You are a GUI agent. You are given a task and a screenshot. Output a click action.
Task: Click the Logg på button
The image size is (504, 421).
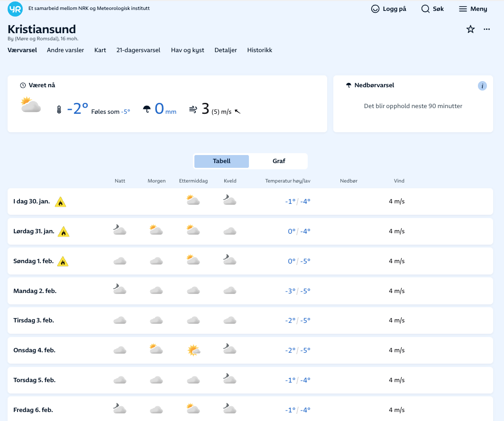tap(388, 9)
